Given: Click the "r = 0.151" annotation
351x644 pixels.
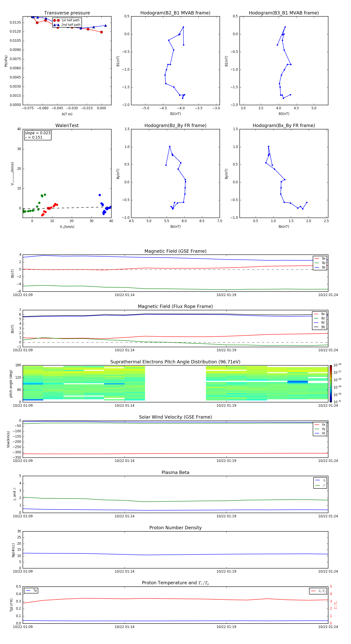Looking at the screenshot, I should (34, 137).
